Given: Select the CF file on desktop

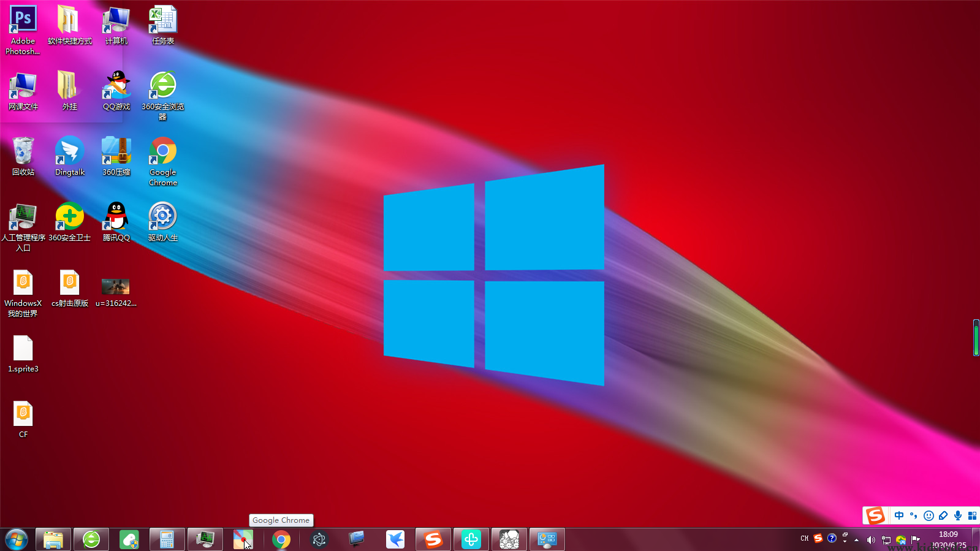Looking at the screenshot, I should coord(23,419).
